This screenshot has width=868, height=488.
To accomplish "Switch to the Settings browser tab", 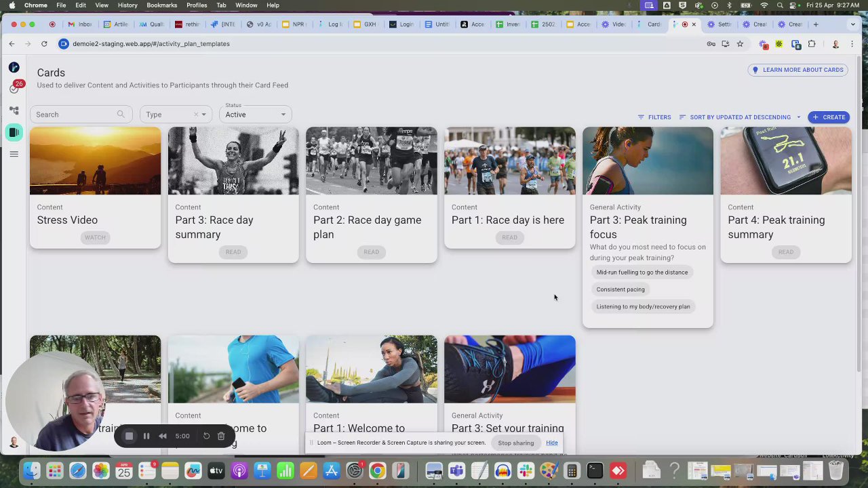I will coord(719,24).
